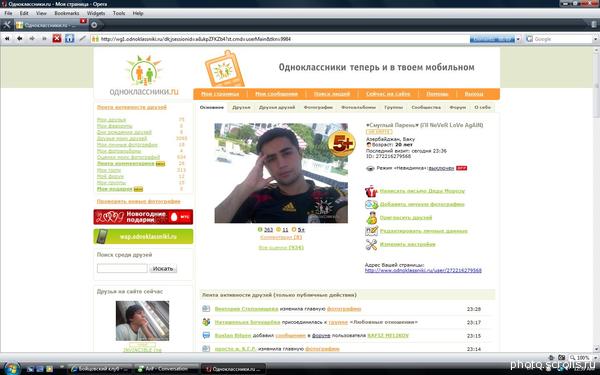
Task: Click the 'Искать' friend search button
Action: pos(163,269)
